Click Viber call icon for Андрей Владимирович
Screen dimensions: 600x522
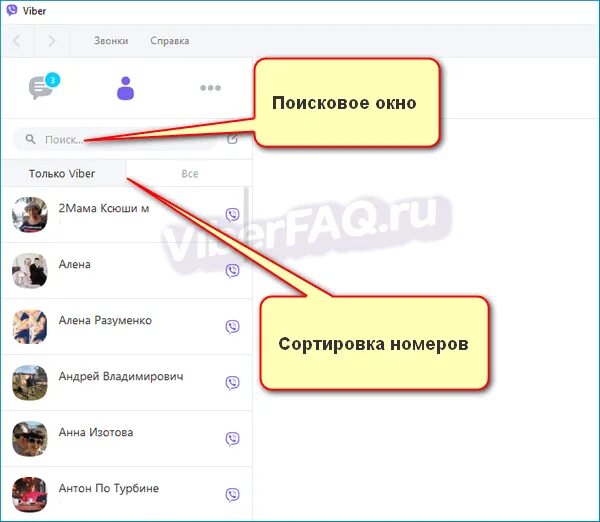coord(233,382)
